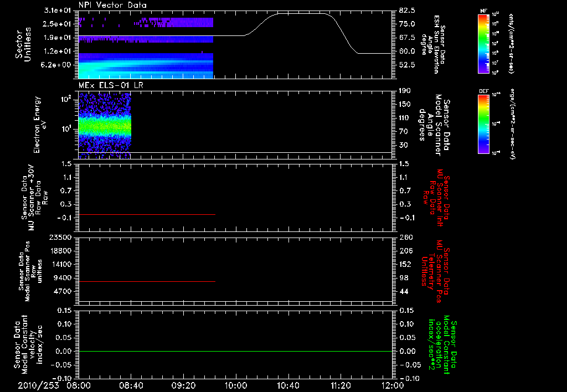The width and height of the screenshot is (567, 392).
Task: Click the '9400' scanner position tick label
Action: [x=63, y=278]
